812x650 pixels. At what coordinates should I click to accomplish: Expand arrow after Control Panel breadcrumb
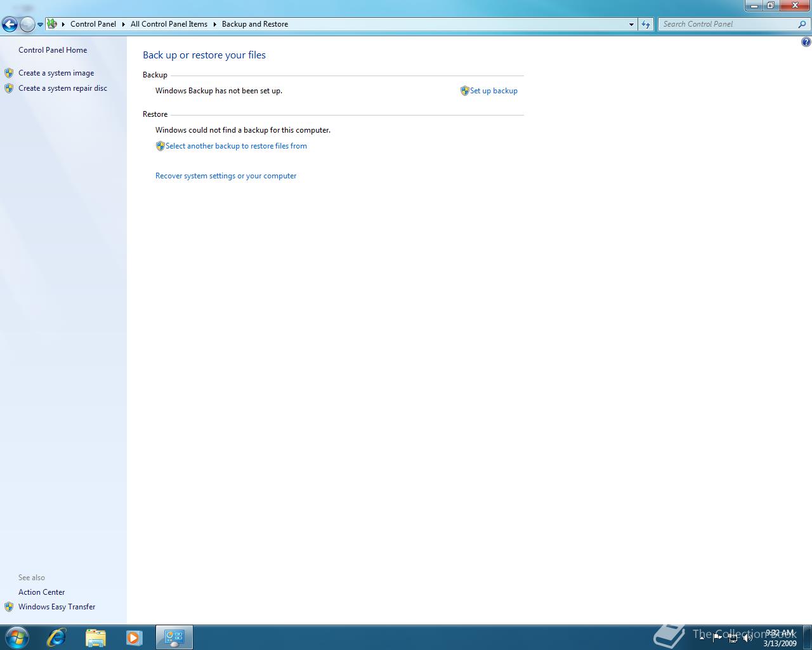tap(124, 24)
